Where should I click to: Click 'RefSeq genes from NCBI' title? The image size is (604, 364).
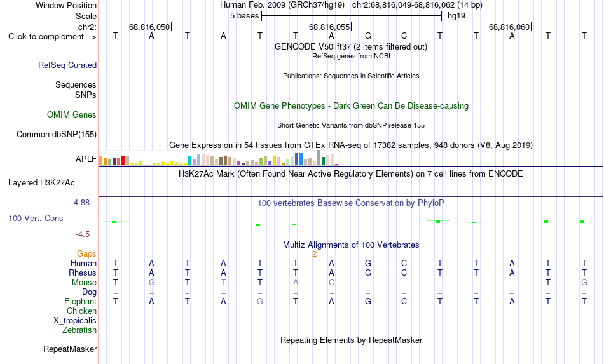click(x=351, y=56)
